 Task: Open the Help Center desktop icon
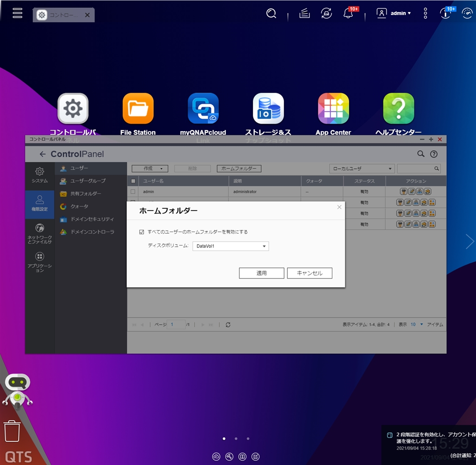pyautogui.click(x=398, y=108)
